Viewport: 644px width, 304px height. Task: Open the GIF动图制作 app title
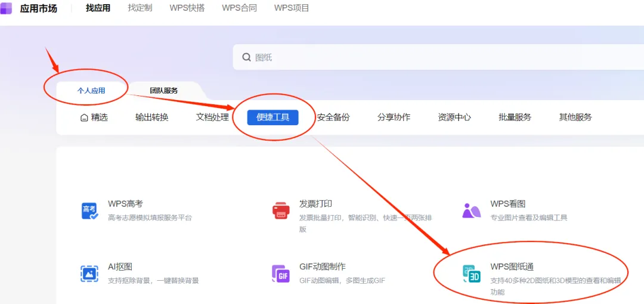coord(323,267)
